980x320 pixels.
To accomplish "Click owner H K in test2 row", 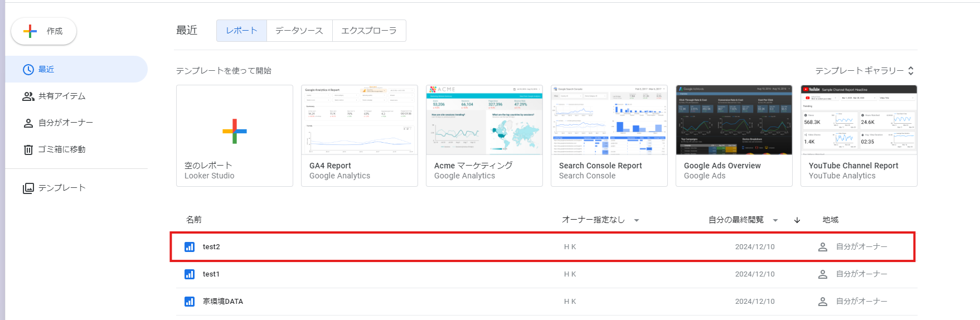I will [570, 247].
